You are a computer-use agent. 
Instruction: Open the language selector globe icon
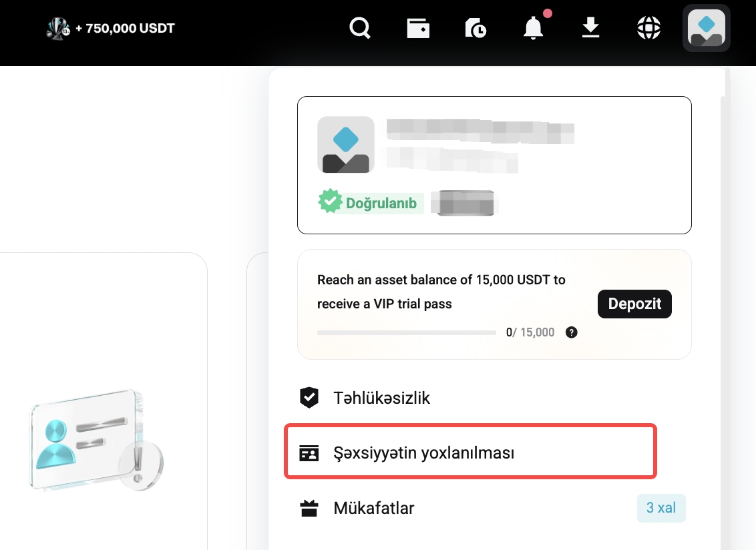pos(648,28)
